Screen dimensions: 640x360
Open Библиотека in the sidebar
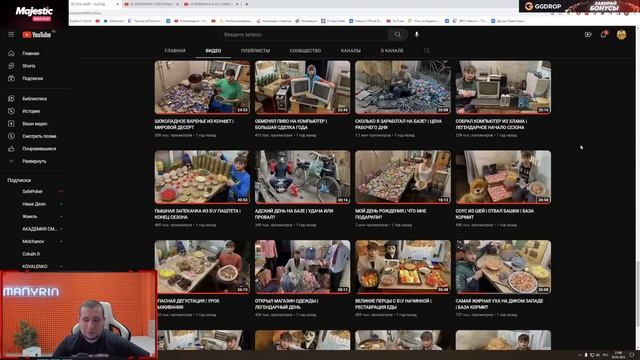(x=35, y=99)
